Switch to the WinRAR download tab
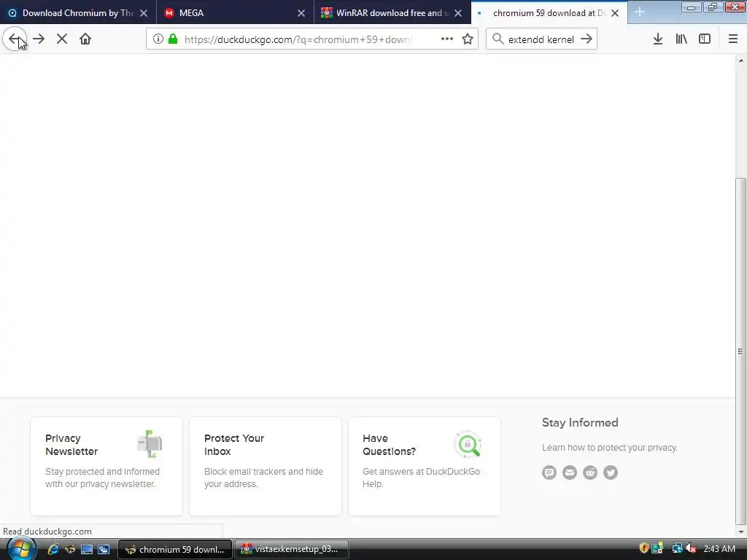The width and height of the screenshot is (747, 560). (392, 13)
